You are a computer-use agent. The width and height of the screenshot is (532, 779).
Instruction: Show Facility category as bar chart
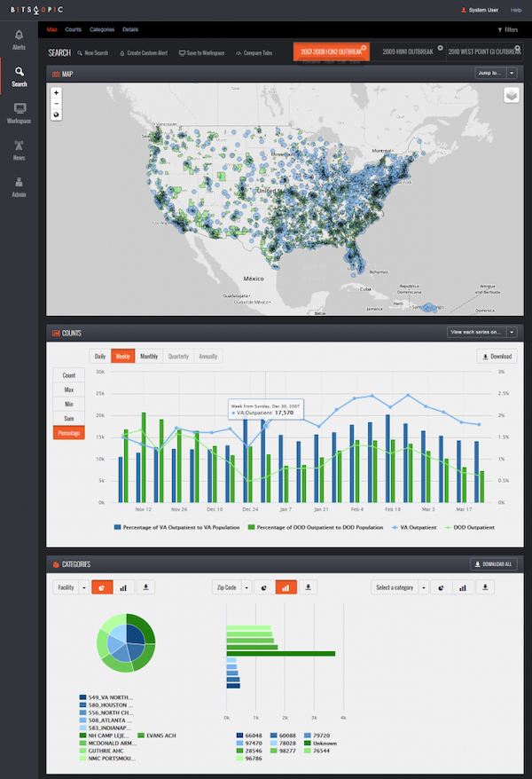[x=123, y=587]
